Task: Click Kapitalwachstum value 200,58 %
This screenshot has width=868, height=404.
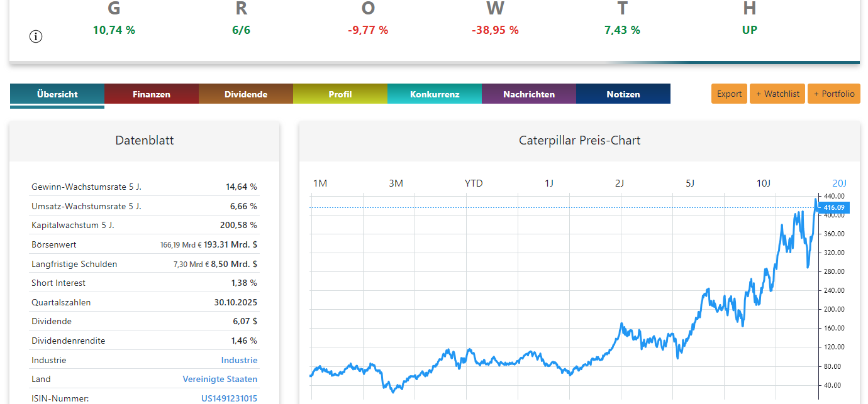Action: (239, 225)
